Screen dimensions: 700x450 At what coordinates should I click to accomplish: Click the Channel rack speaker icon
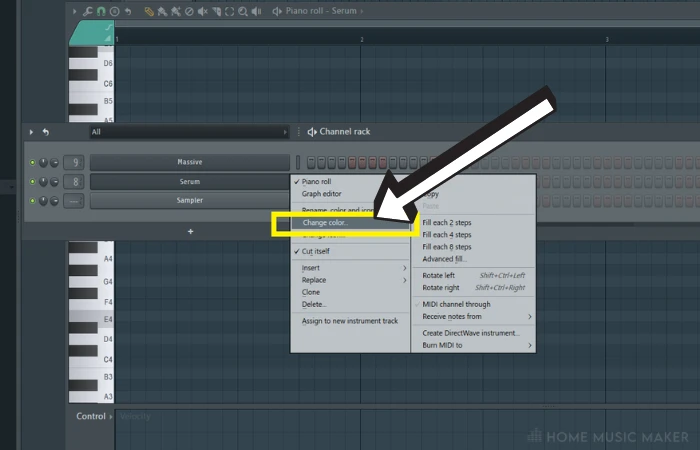point(312,132)
